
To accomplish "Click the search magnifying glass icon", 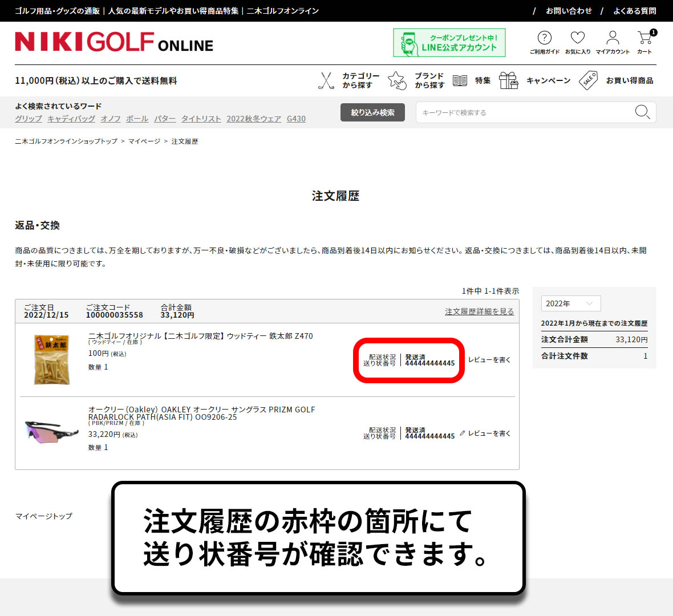I will click(642, 112).
